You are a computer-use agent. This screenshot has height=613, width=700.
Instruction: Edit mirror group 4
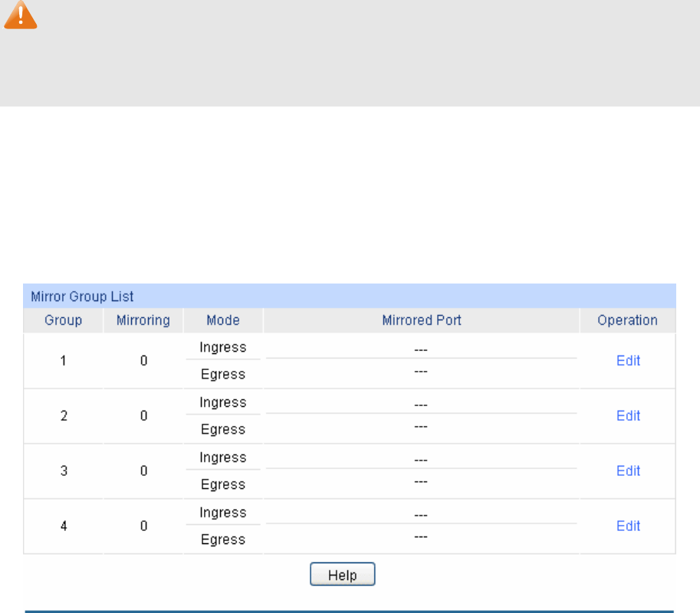[x=628, y=526]
